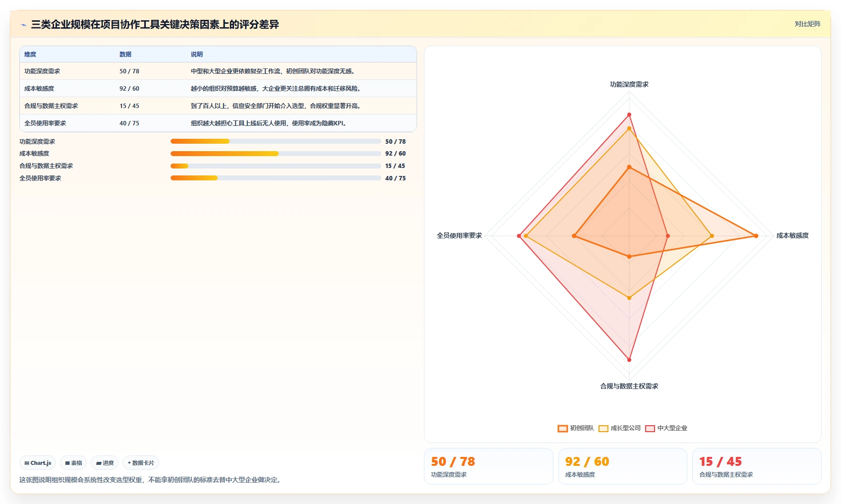Click the 表格 tag chip
This screenshot has height=504, width=841.
pos(73,463)
